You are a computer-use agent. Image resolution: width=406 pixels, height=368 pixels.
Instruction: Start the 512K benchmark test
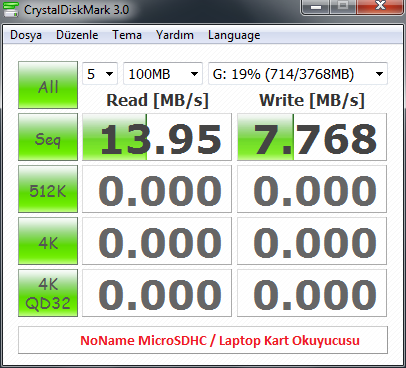coord(48,189)
